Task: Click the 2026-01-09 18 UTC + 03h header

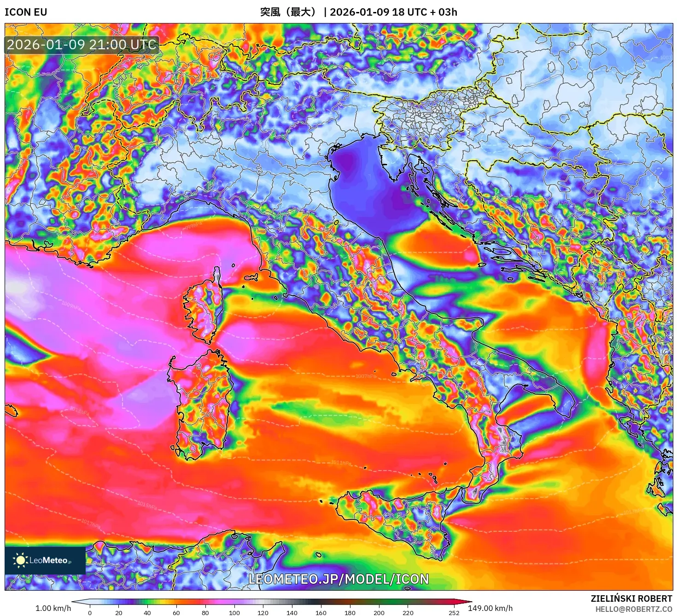Action: [x=393, y=12]
